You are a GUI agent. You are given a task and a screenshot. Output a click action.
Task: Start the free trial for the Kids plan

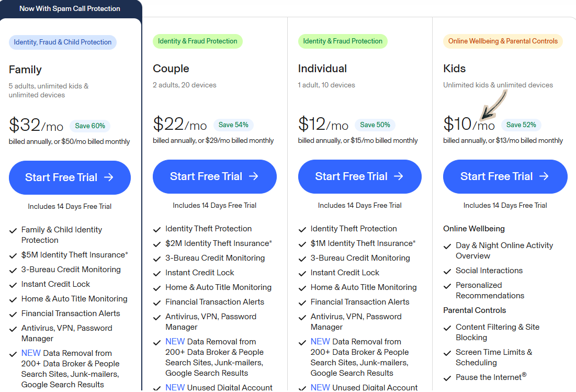click(x=505, y=176)
